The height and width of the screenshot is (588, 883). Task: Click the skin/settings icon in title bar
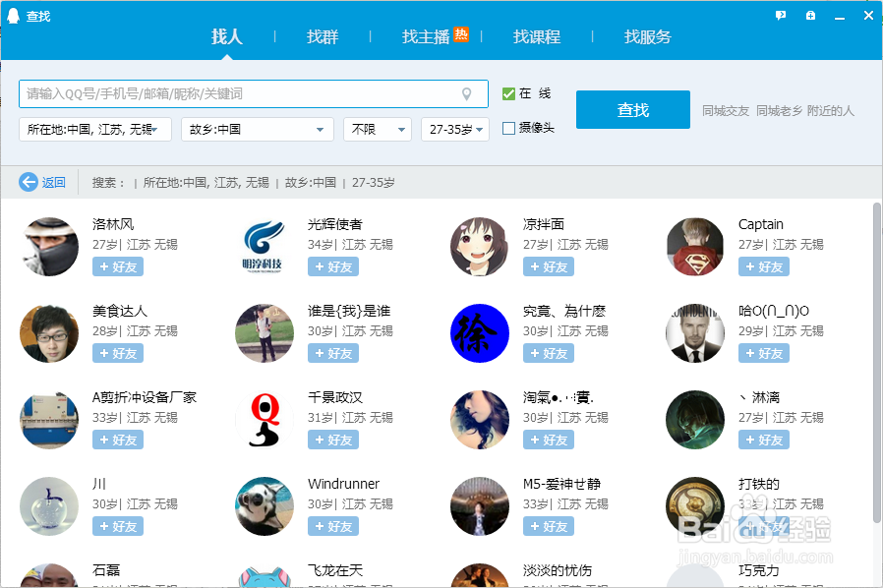pos(810,16)
